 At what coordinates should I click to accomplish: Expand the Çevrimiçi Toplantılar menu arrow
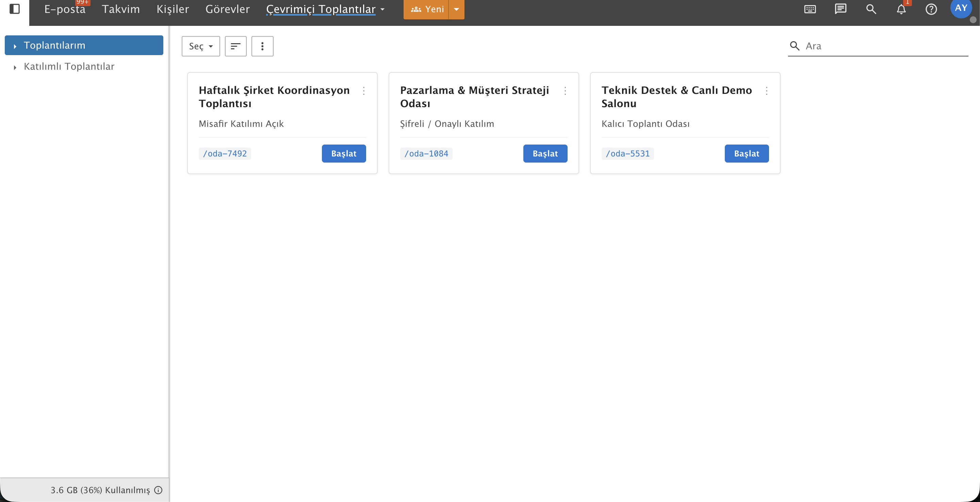point(382,10)
